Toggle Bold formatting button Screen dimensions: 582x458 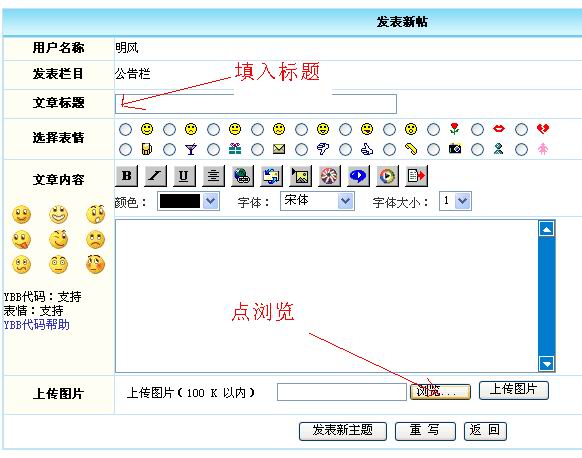[x=127, y=176]
